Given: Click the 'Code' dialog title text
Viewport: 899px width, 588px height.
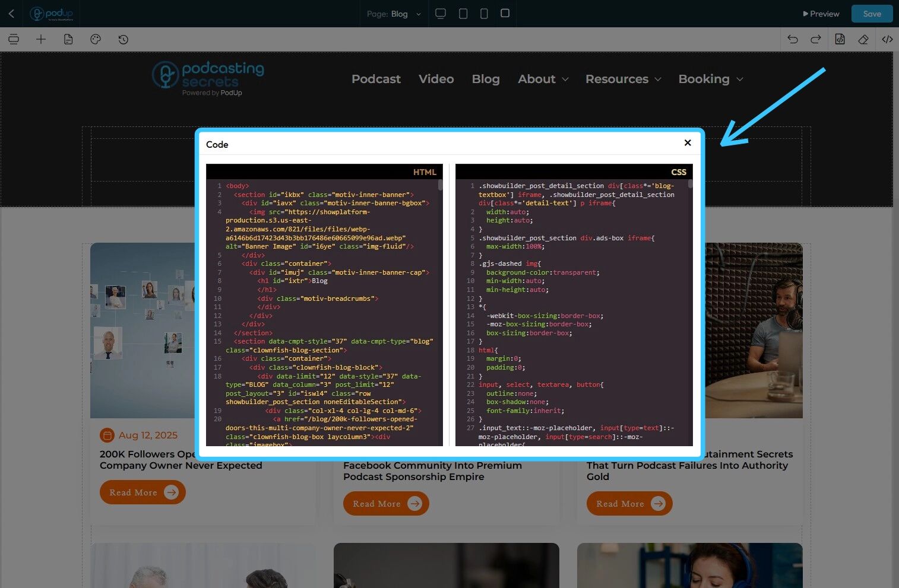Looking at the screenshot, I should [217, 144].
